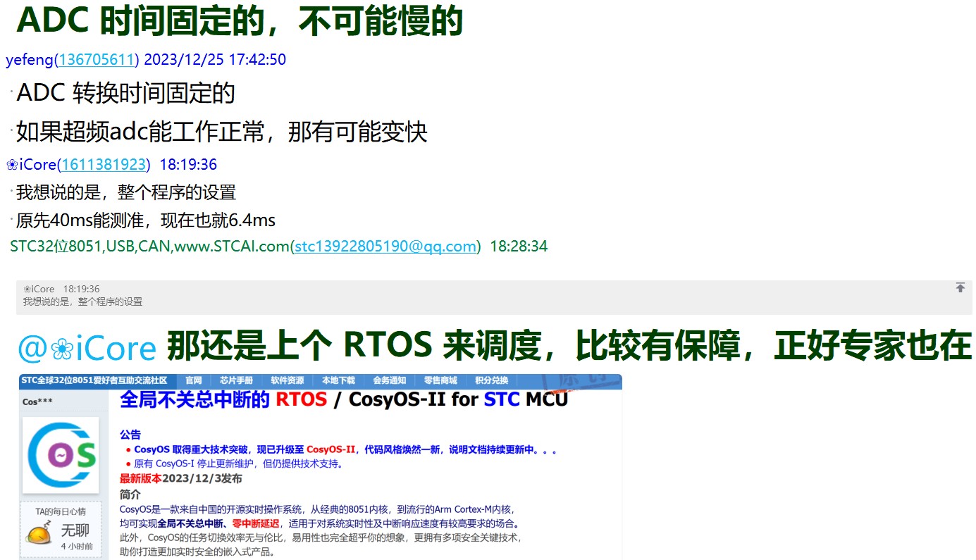Viewport: 976px width, 560px height.
Task: Click the flower icon before iCore 1611381923
Action: 12,165
